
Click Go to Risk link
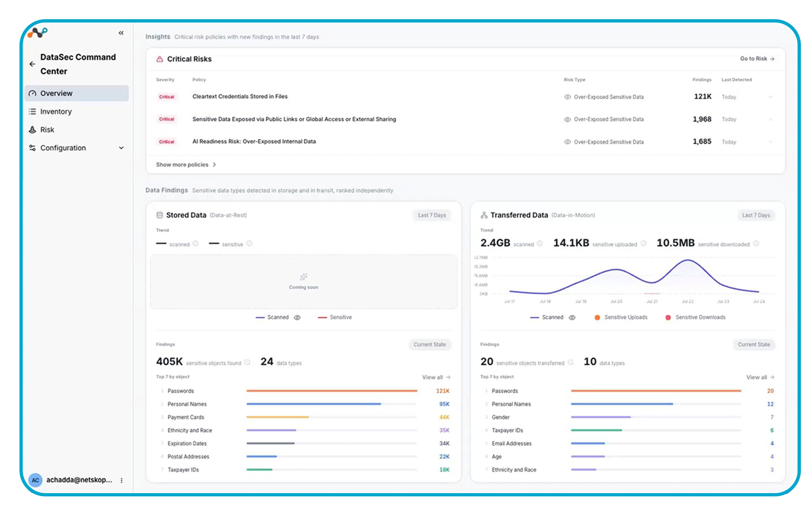[x=757, y=59]
